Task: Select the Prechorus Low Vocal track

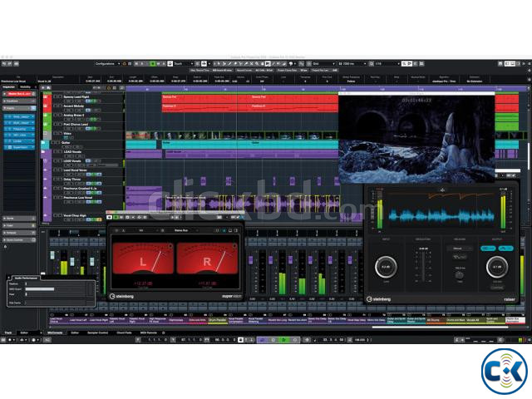Action: 78,198
